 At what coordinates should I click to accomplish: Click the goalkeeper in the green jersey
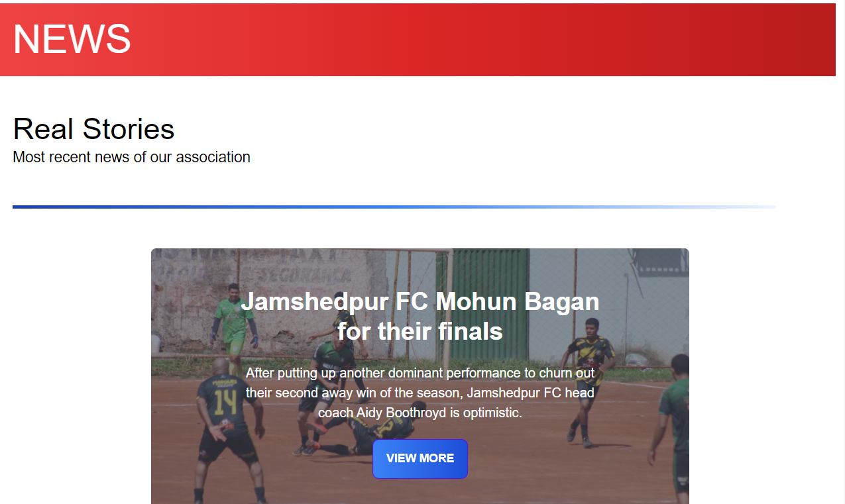(x=233, y=329)
